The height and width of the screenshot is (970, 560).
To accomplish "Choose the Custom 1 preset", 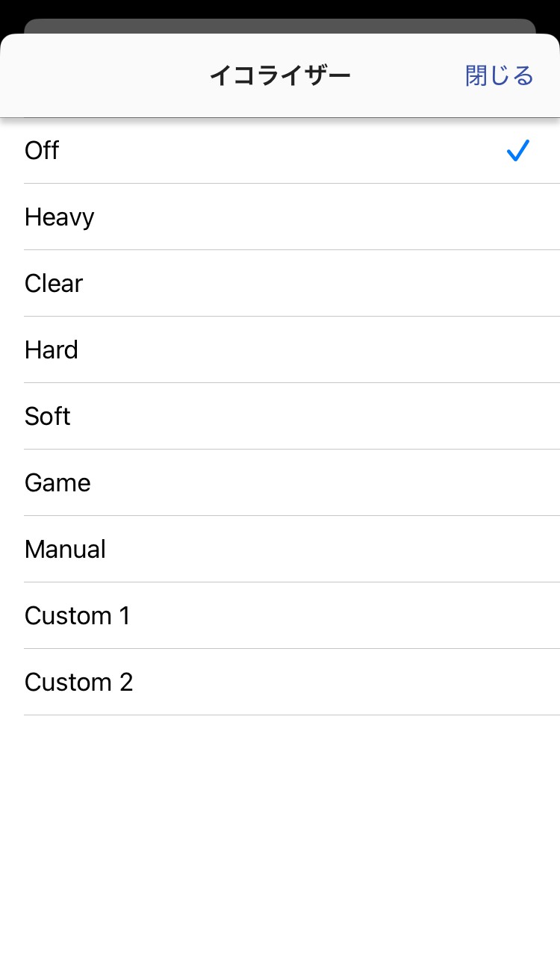I will click(78, 616).
